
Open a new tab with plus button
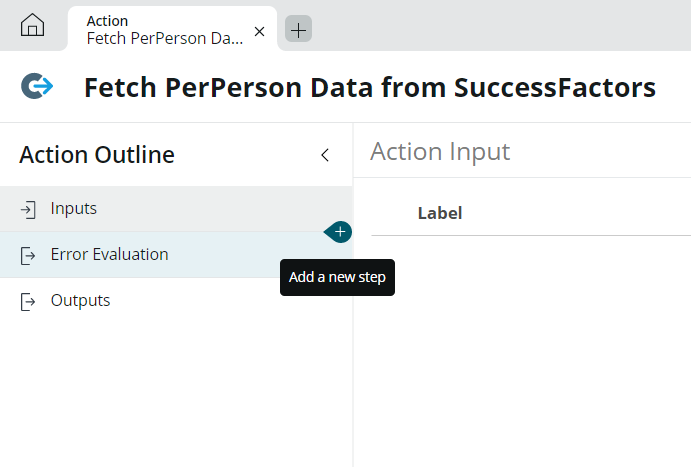click(x=298, y=29)
